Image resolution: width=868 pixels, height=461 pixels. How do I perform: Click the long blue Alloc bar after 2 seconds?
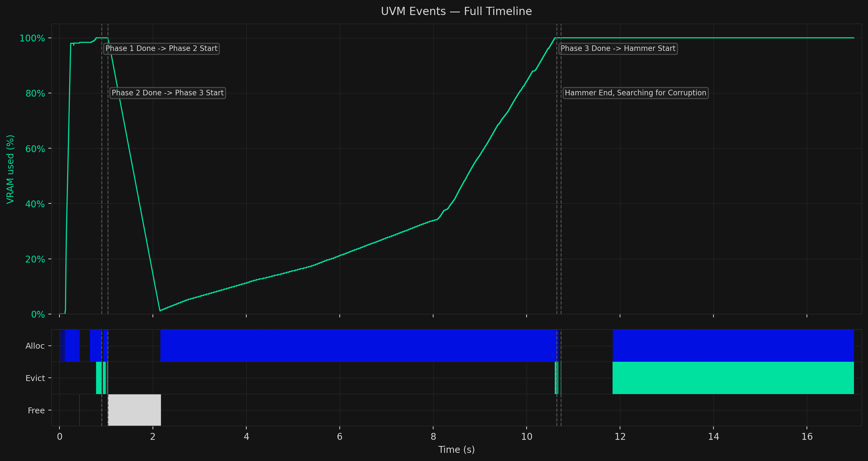337,345
